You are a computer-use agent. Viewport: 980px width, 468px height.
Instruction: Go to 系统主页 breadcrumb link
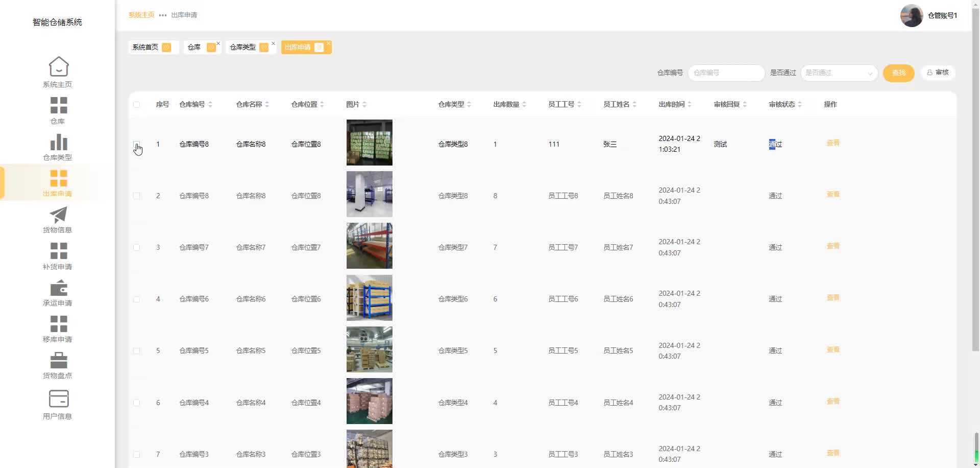click(x=141, y=15)
